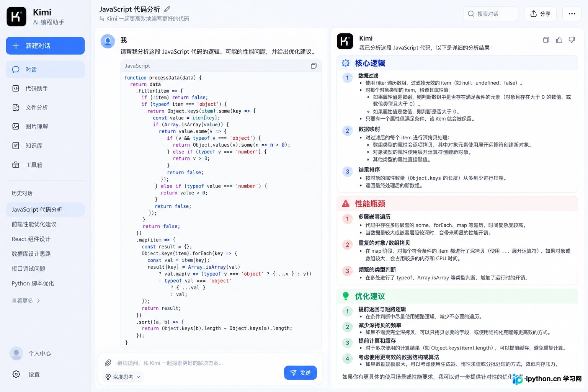This screenshot has width=588, height=392.
Task: Give thumbs up to Kimi's answer
Action: 559,40
